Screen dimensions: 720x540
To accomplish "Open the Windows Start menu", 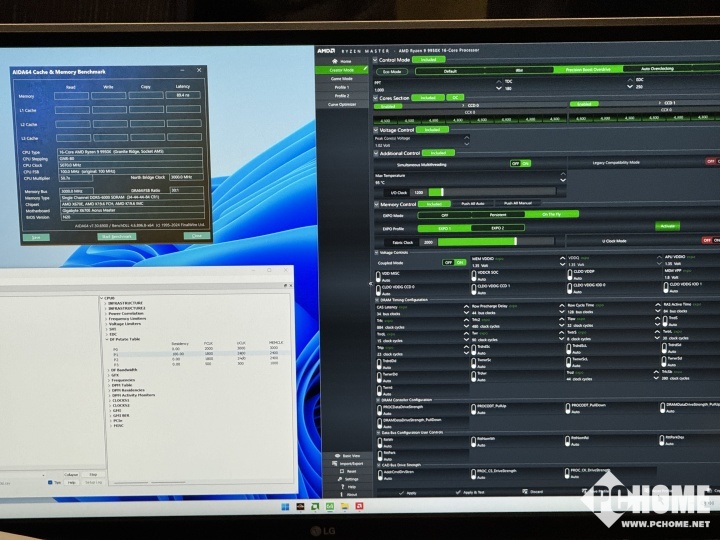I will click(285, 506).
